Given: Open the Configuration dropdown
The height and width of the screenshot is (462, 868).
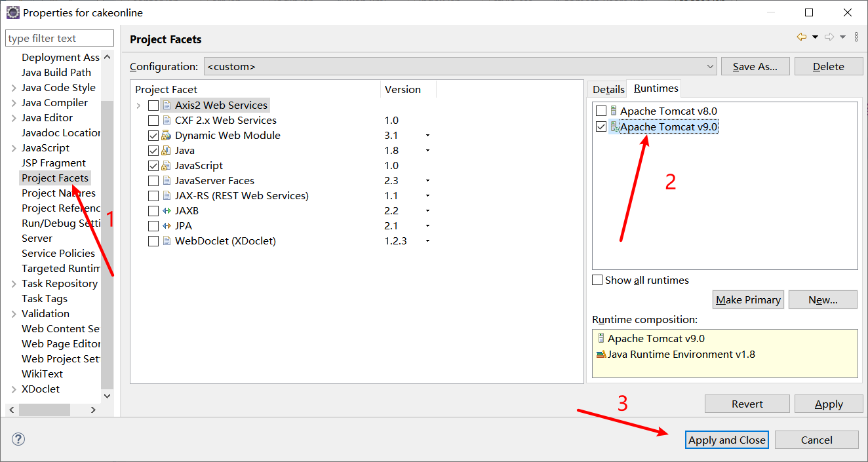Looking at the screenshot, I should [x=711, y=66].
